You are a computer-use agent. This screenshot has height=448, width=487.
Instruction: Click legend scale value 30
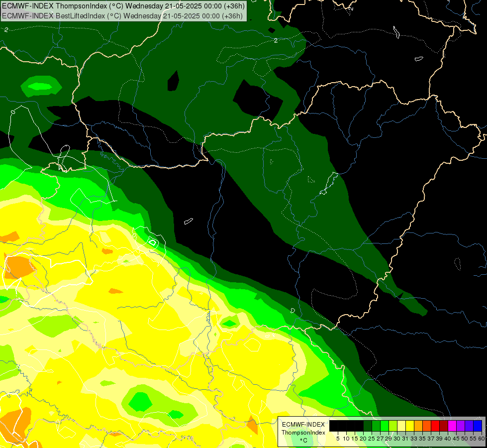tap(397, 439)
